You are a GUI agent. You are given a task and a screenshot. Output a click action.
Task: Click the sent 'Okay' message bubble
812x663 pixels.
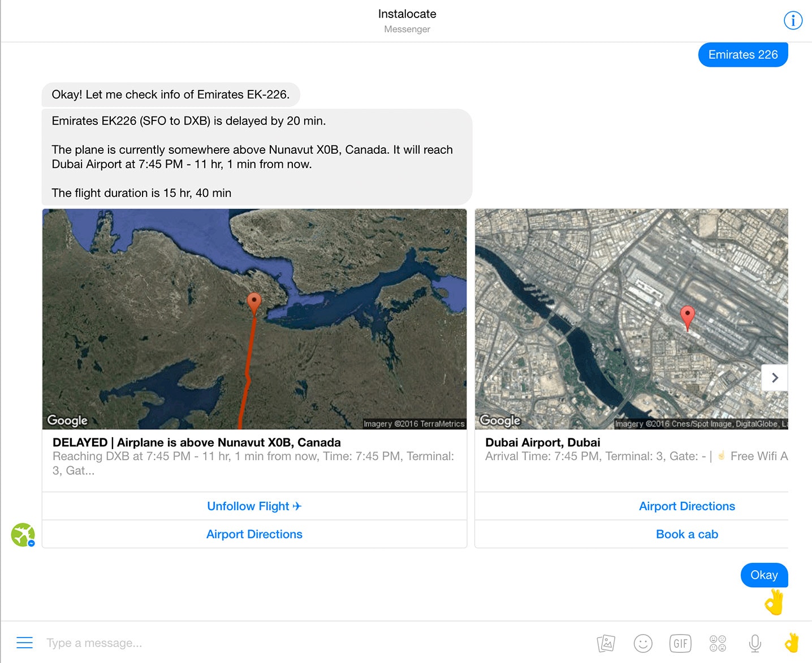[x=764, y=575]
